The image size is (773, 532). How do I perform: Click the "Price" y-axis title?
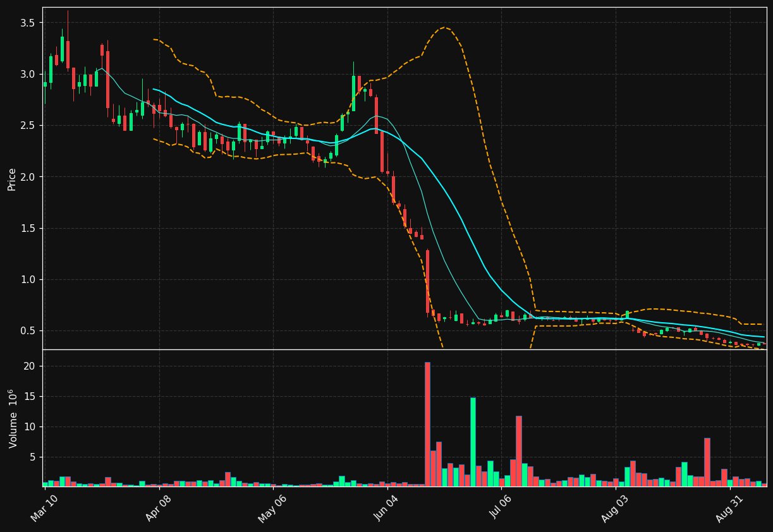click(12, 179)
